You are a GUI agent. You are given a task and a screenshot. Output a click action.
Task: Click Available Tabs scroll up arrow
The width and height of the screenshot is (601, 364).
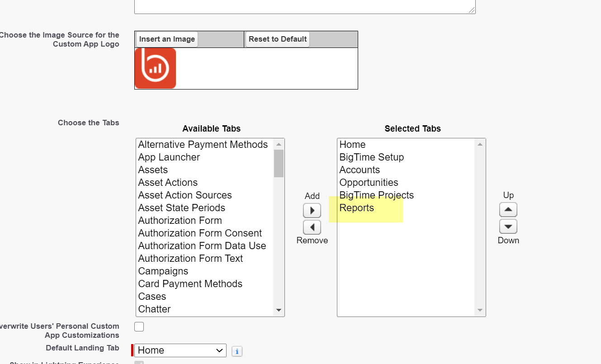[x=279, y=145]
